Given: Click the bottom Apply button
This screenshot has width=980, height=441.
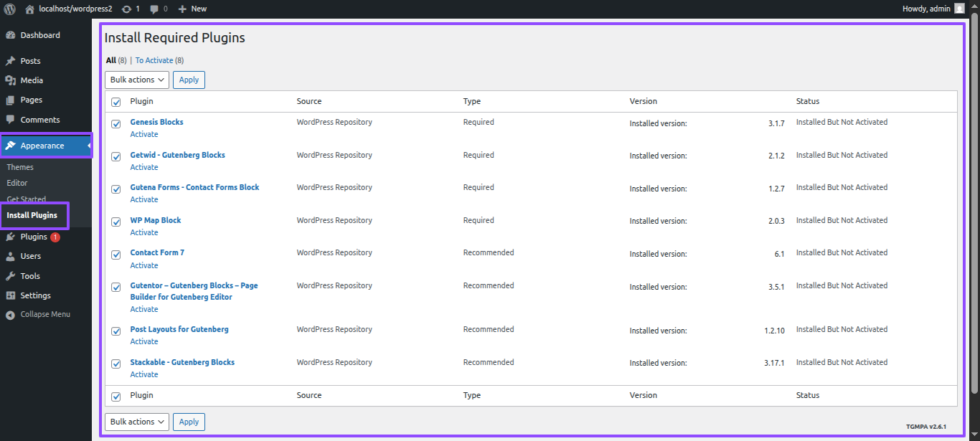Looking at the screenshot, I should tap(189, 422).
